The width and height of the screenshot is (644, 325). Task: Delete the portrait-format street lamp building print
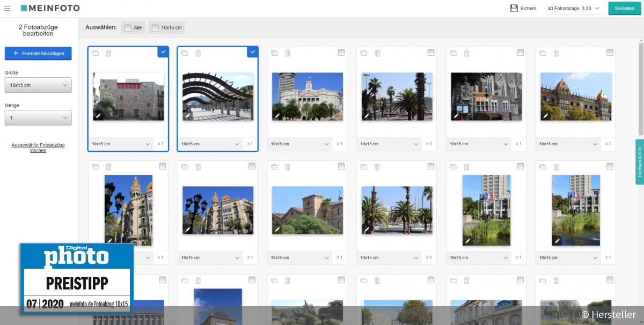108,167
